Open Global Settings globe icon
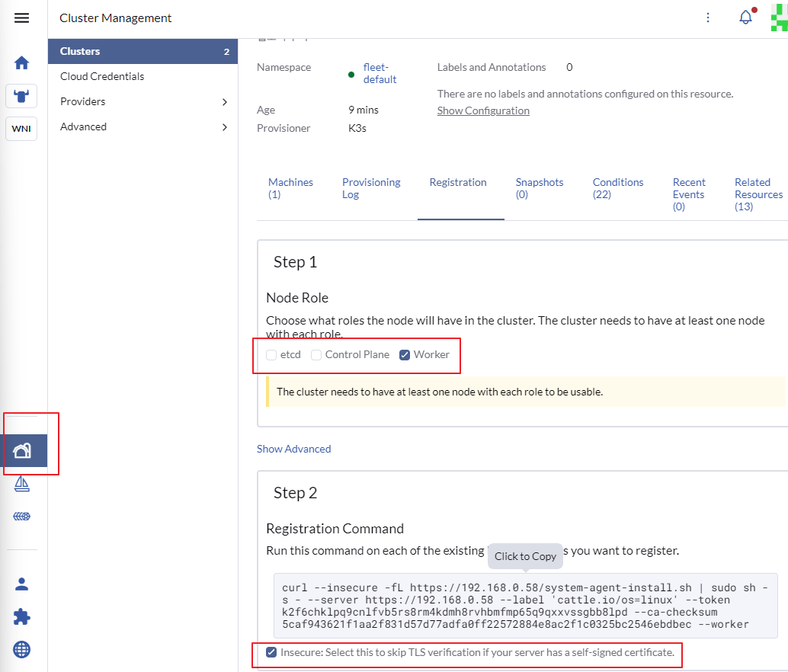The image size is (788, 672). (22, 650)
